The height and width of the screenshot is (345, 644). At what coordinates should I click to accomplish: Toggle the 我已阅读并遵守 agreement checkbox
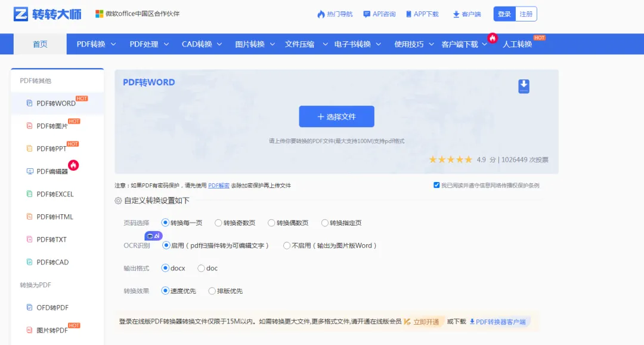point(436,185)
